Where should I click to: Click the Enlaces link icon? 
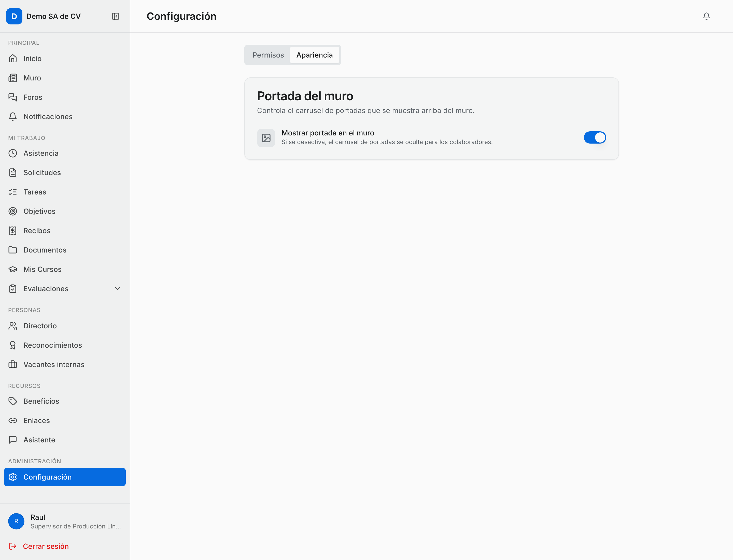(x=13, y=421)
